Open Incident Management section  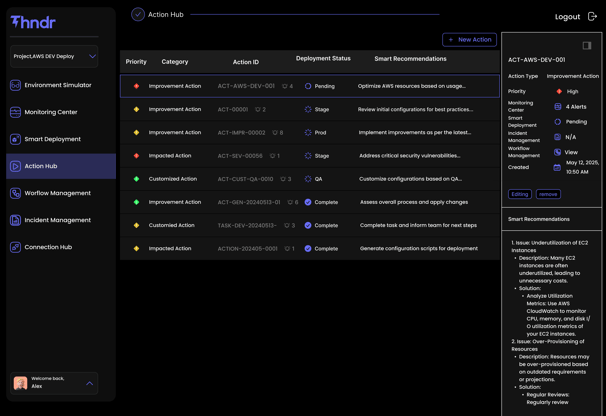pos(58,220)
